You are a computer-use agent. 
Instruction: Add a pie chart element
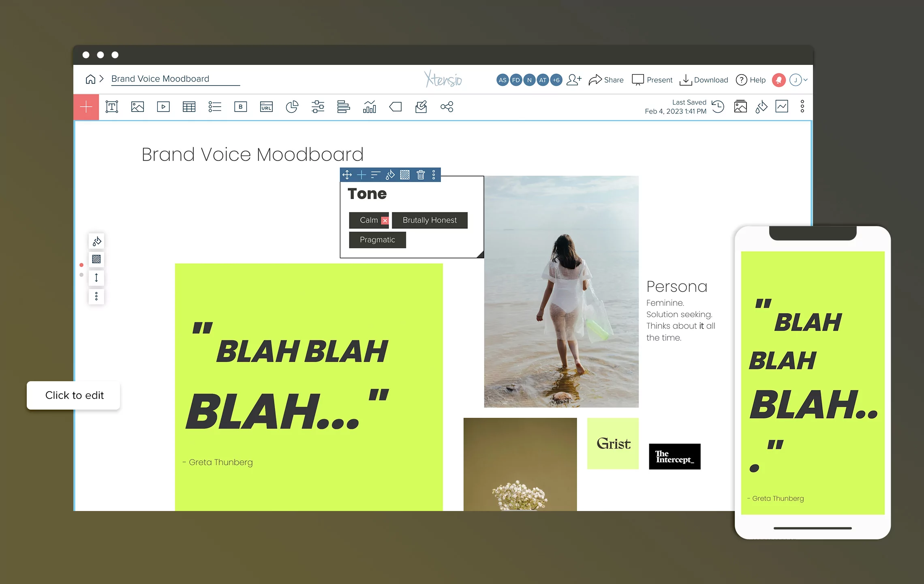(292, 107)
